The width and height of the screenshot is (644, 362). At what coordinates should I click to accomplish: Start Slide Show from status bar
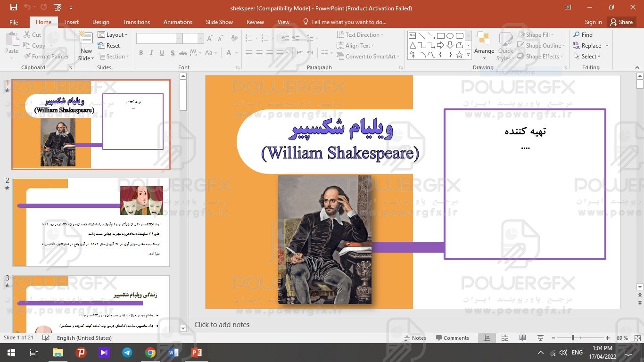pos(540,338)
